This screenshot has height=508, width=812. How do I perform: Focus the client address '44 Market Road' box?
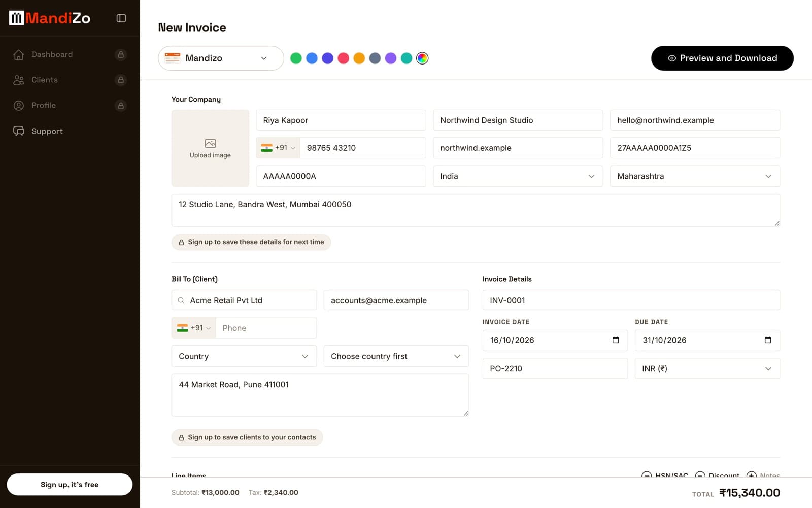tap(320, 395)
